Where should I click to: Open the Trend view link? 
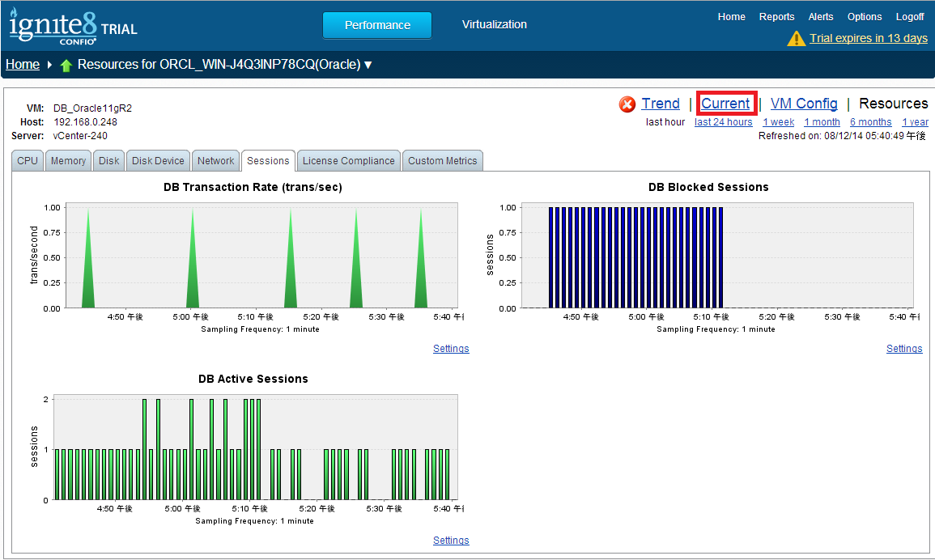coord(660,104)
